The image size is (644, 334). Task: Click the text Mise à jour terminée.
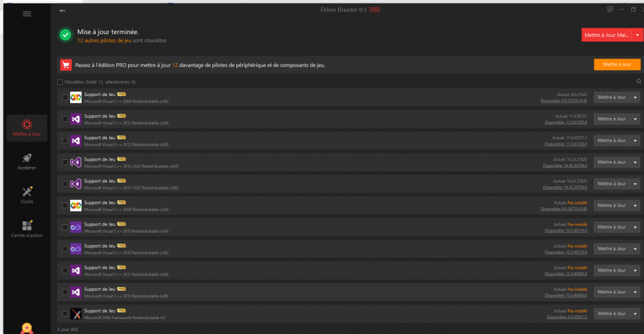tap(108, 32)
